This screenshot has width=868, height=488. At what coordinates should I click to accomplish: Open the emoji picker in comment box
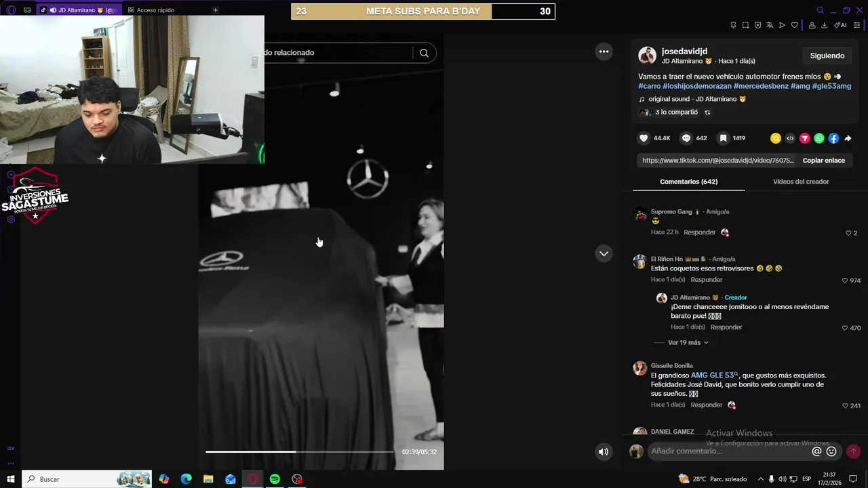[x=831, y=451]
